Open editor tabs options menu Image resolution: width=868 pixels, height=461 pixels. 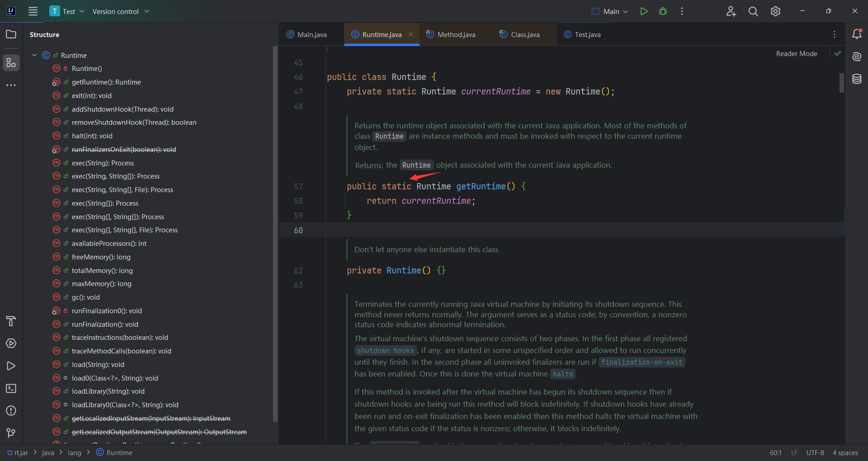[835, 34]
